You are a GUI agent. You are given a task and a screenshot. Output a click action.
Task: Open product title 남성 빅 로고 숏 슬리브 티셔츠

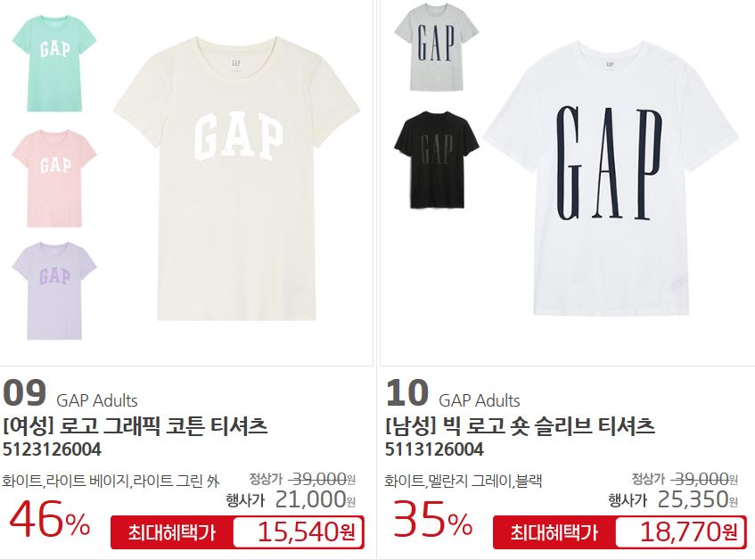(520, 425)
